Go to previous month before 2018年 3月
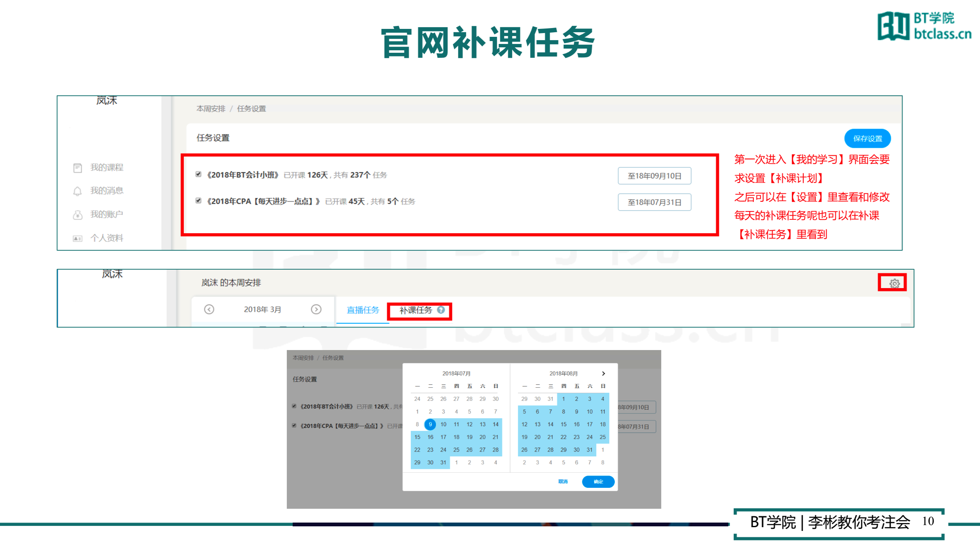980x541 pixels. click(209, 309)
